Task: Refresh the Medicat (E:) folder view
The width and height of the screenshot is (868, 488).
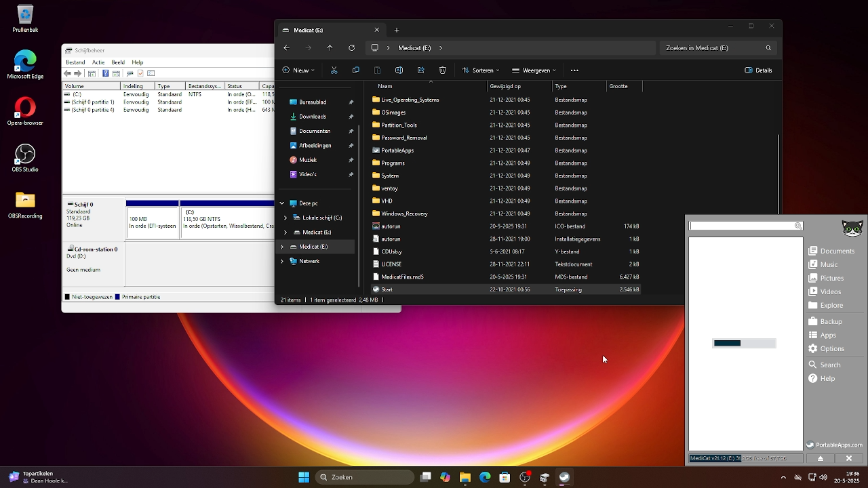Action: coord(351,47)
